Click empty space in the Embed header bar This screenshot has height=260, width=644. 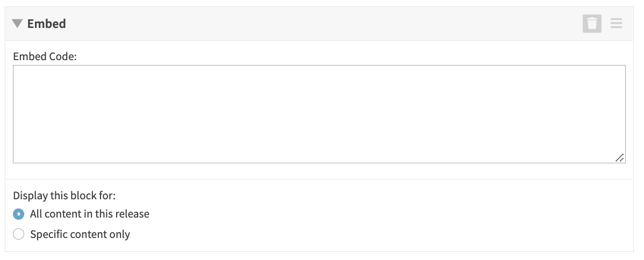point(323,24)
